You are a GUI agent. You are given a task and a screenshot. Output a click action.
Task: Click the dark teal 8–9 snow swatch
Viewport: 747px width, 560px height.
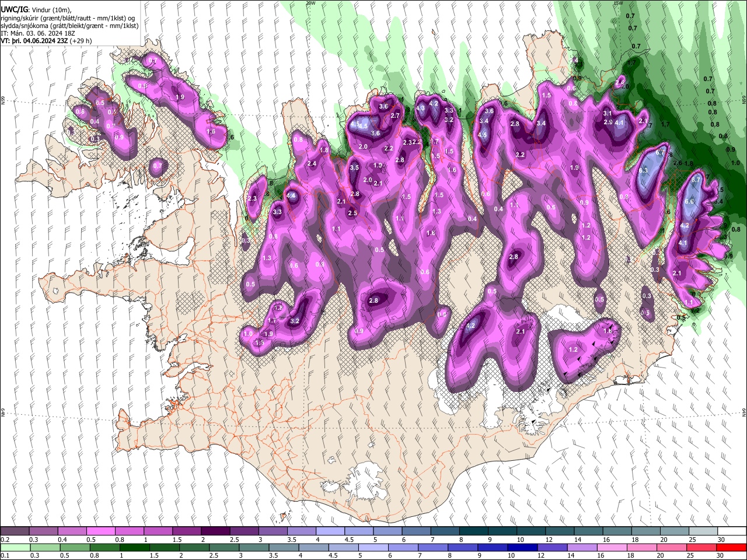[x=473, y=531]
